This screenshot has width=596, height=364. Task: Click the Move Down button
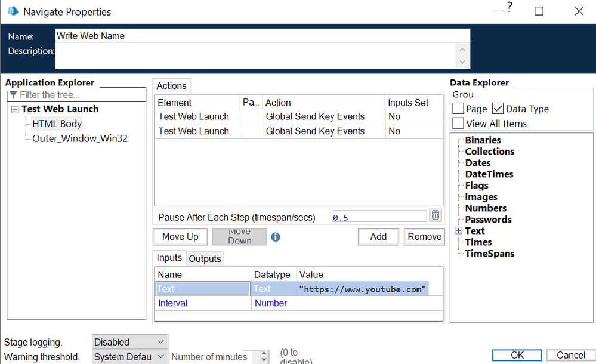pyautogui.click(x=239, y=236)
